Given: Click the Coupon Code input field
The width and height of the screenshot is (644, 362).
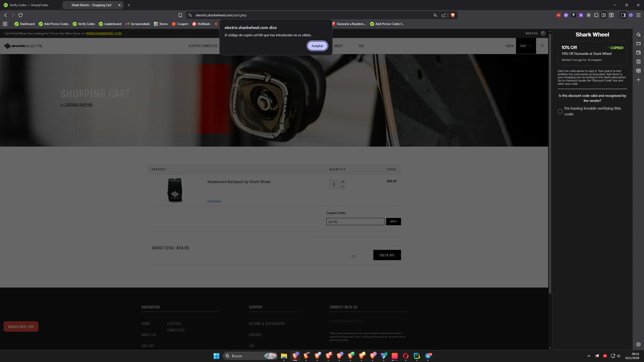Looking at the screenshot, I should [x=355, y=222].
